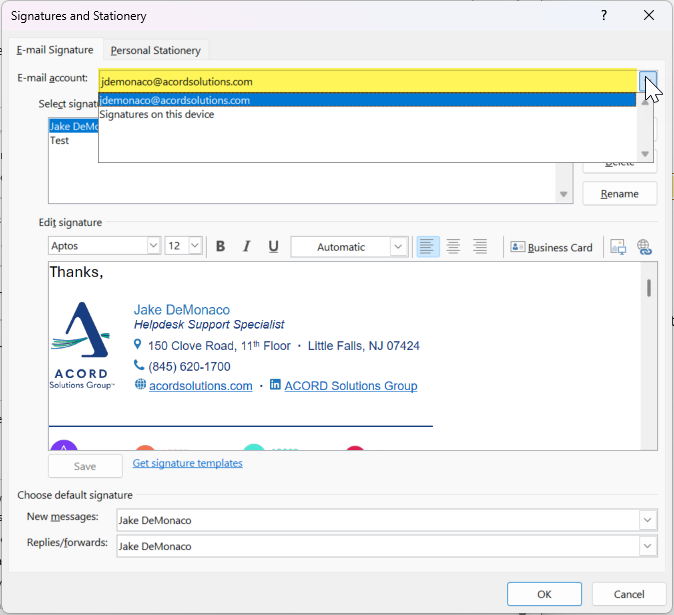Select the Test signature in list
This screenshot has height=615, width=674.
tap(60, 141)
